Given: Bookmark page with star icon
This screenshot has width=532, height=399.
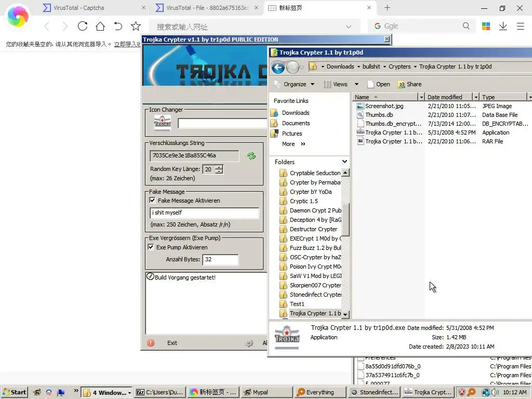Looking at the screenshot, I should click(x=136, y=26).
